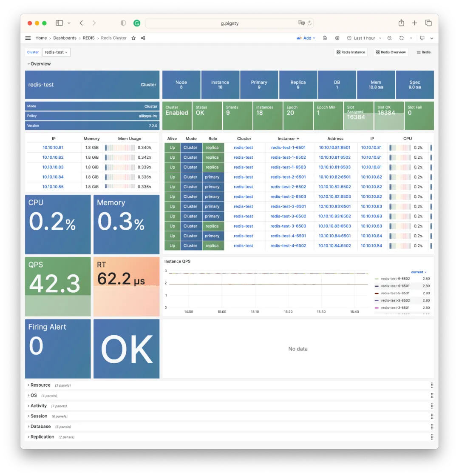Open instance redis-test-1-6501 link
Image resolution: width=459 pixels, height=476 pixels.
point(289,147)
